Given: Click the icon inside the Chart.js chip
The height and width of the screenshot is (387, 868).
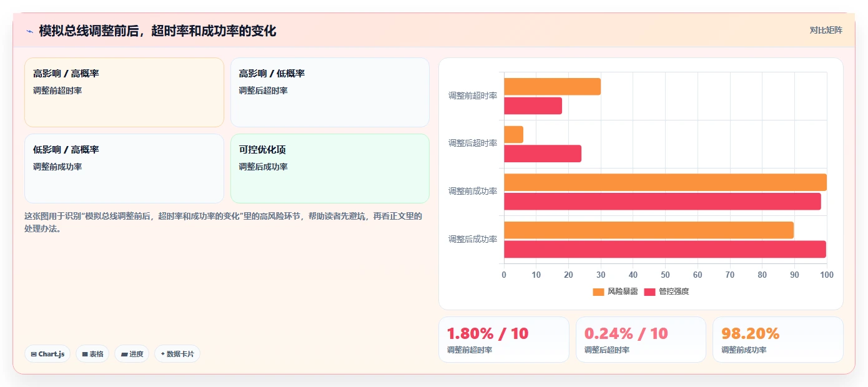Looking at the screenshot, I should coord(34,354).
